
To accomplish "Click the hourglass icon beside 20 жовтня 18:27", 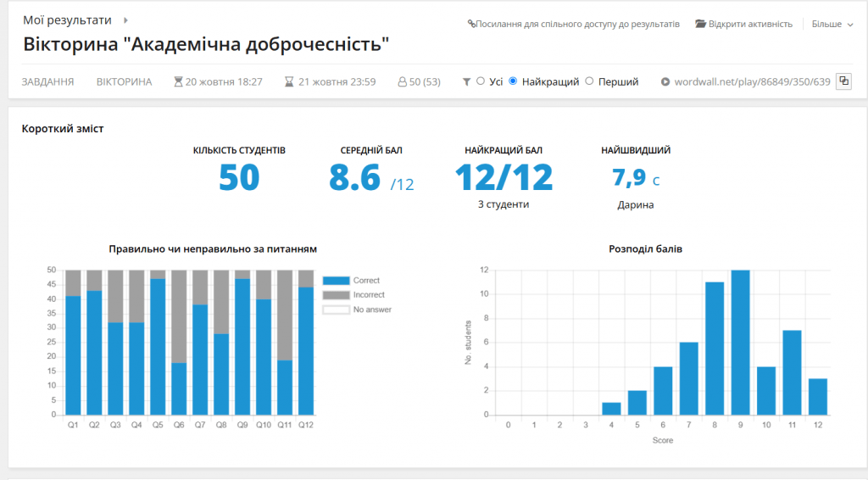I will 178,82.
